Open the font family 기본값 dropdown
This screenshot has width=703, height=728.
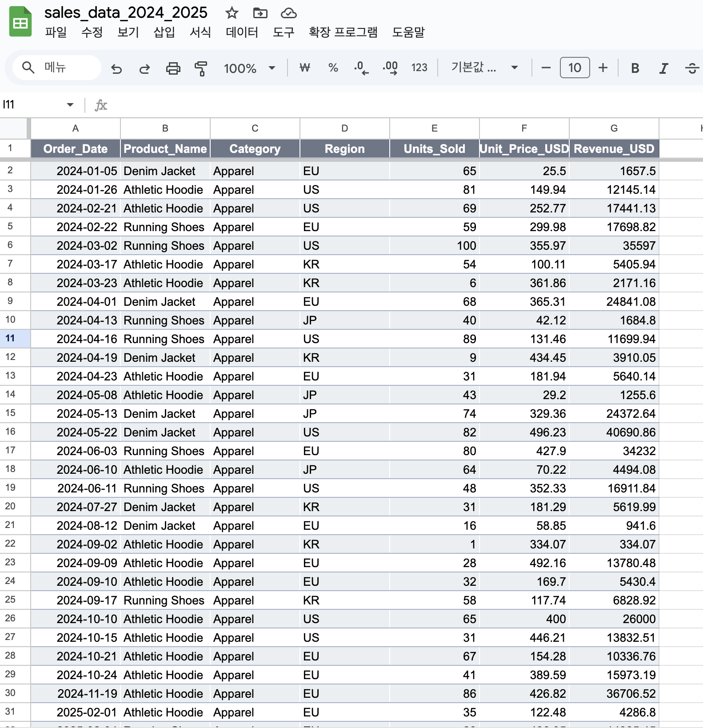pyautogui.click(x=484, y=68)
